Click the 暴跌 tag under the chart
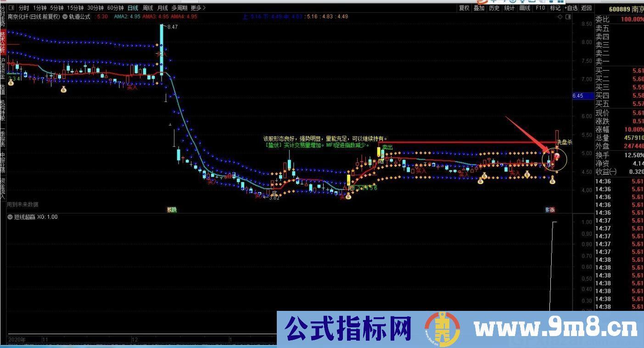The image size is (644, 348). tap(172, 210)
